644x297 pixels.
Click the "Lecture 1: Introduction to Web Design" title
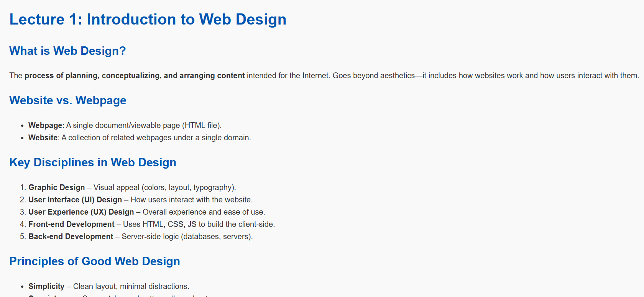(148, 20)
